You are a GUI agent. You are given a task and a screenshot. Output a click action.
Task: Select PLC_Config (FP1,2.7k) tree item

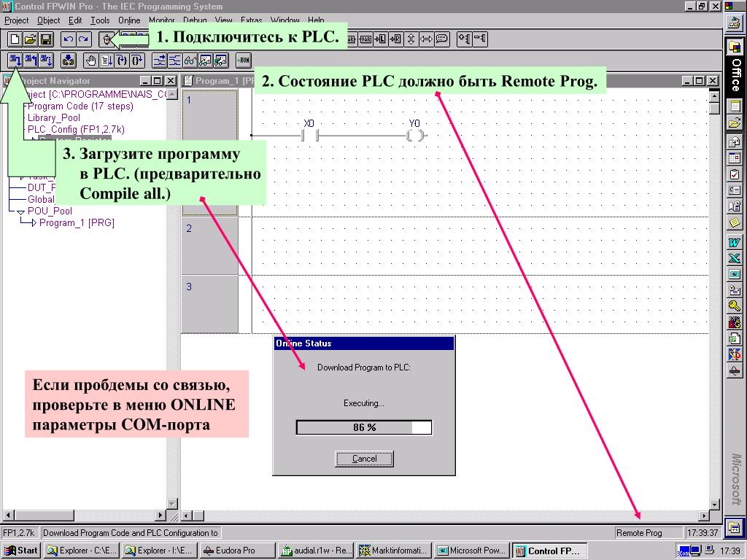[x=76, y=130]
